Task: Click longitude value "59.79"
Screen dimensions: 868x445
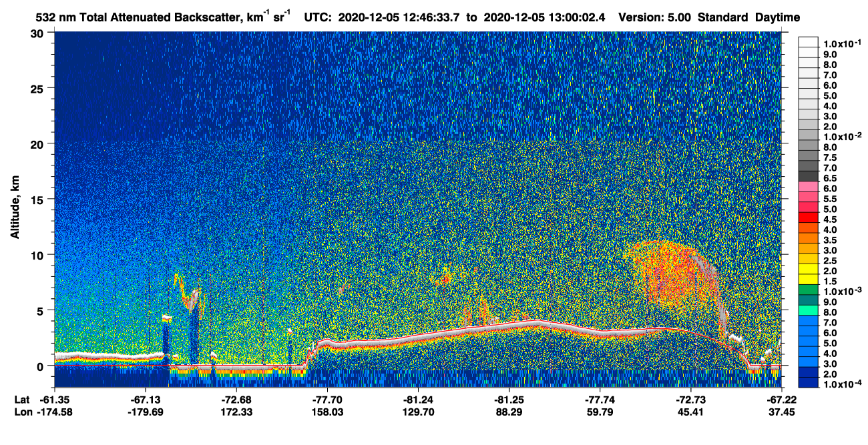Action: [x=600, y=412]
